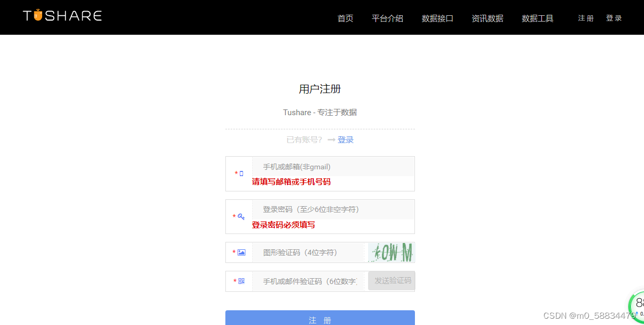The width and height of the screenshot is (644, 325).
Task: Click the arrow icon before the 登录 link
Action: pyautogui.click(x=331, y=139)
